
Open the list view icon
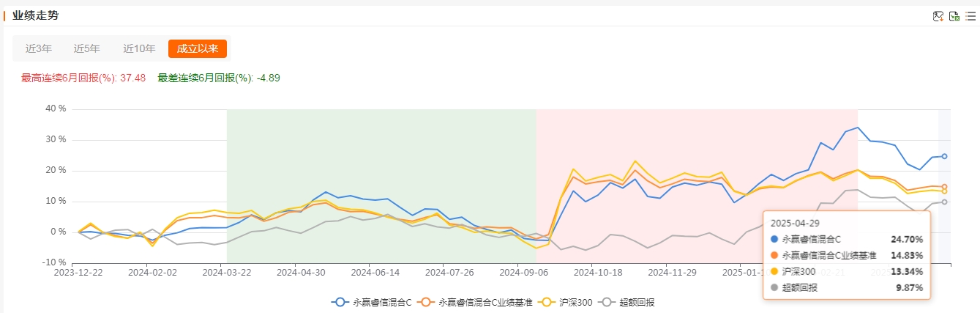(x=970, y=16)
